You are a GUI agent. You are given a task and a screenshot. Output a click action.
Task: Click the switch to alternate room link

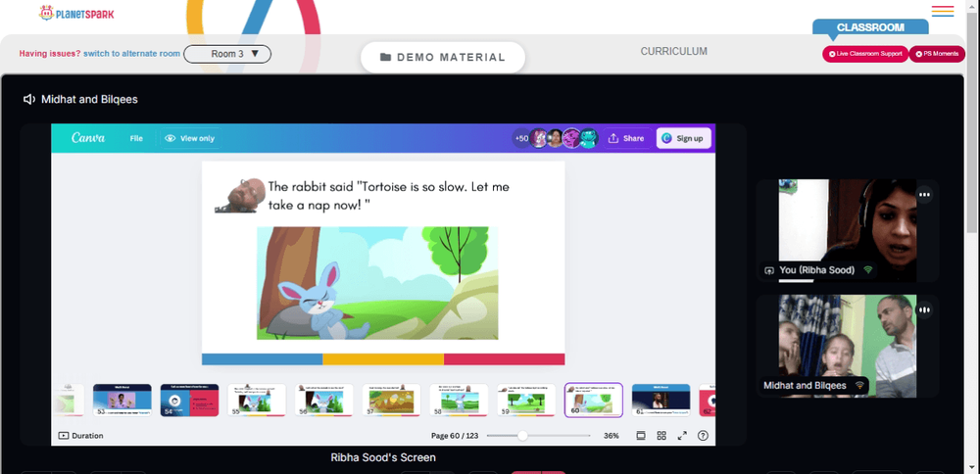(132, 54)
